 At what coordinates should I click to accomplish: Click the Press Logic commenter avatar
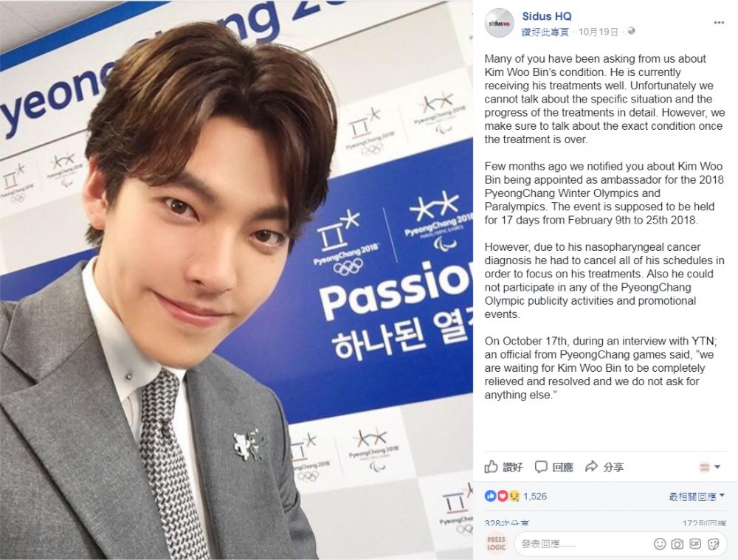pos(496,544)
